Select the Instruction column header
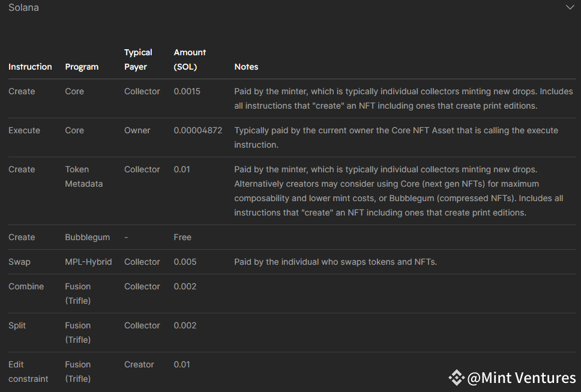 coord(30,67)
